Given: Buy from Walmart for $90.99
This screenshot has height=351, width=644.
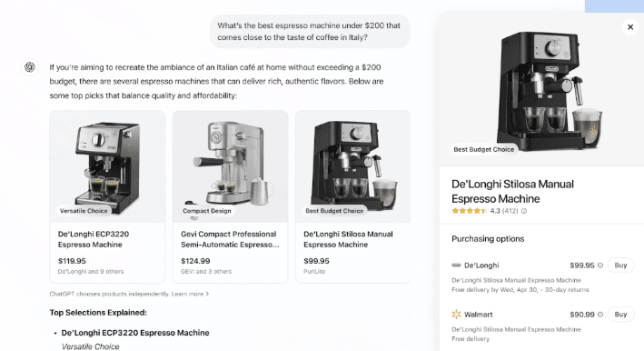Looking at the screenshot, I should tap(620, 315).
